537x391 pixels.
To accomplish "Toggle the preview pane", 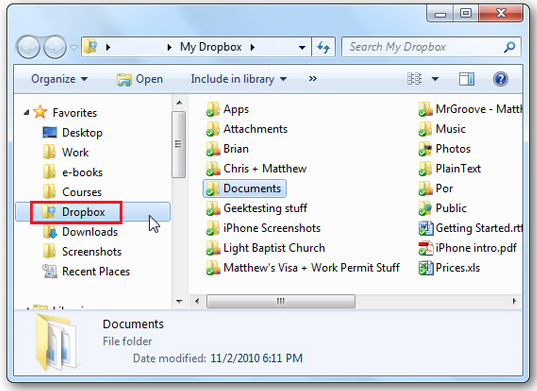I will tap(466, 79).
